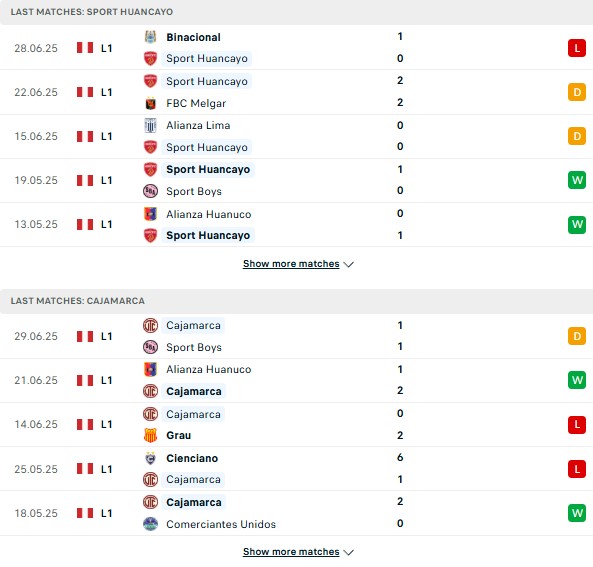Image resolution: width=593 pixels, height=567 pixels.
Task: Click Peru flag icon beside 22.06.25 match
Action: pyautogui.click(x=85, y=92)
